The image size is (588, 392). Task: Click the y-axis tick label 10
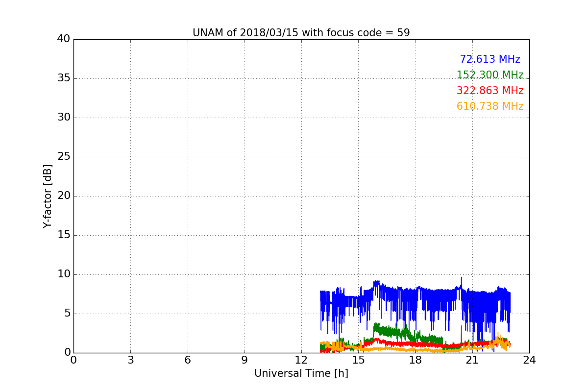64,274
